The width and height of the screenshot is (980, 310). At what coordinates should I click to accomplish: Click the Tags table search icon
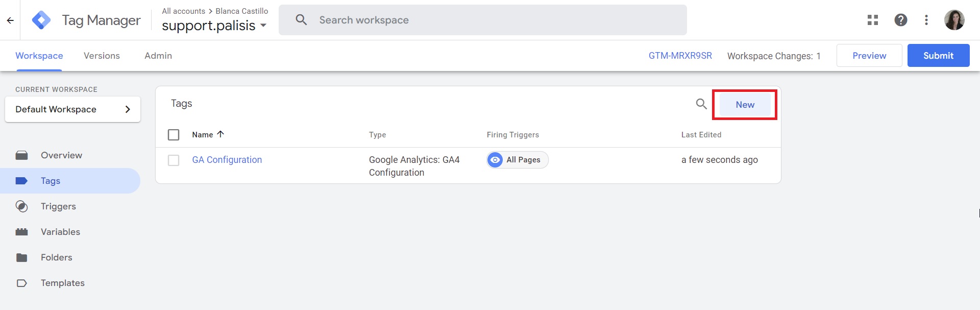701,104
